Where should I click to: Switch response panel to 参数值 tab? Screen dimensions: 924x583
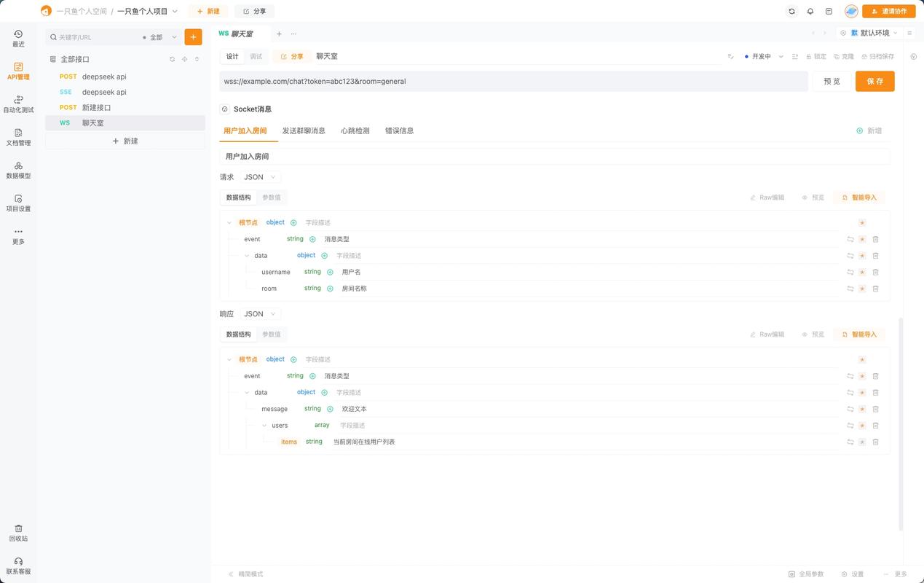(x=272, y=334)
